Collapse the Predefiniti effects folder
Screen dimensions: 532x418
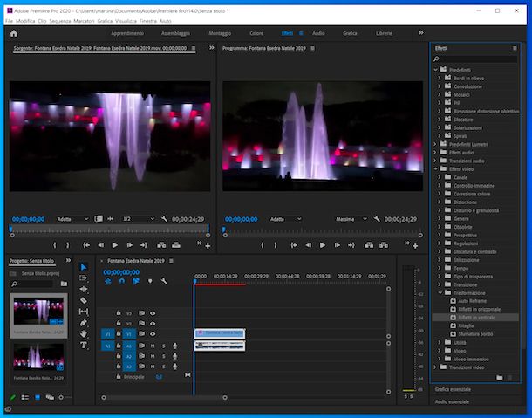[x=436, y=70]
